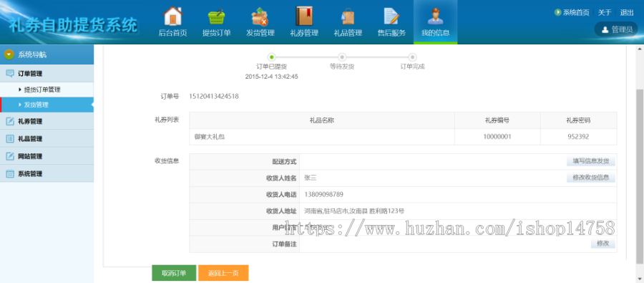This screenshot has width=644, height=283.
Task: Go to 系统首页 link
Action: coord(576,12)
